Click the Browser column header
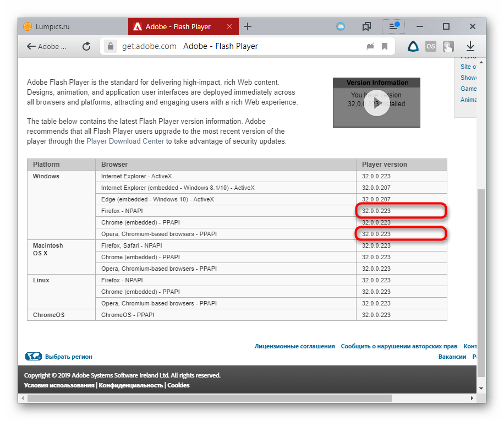 point(226,165)
